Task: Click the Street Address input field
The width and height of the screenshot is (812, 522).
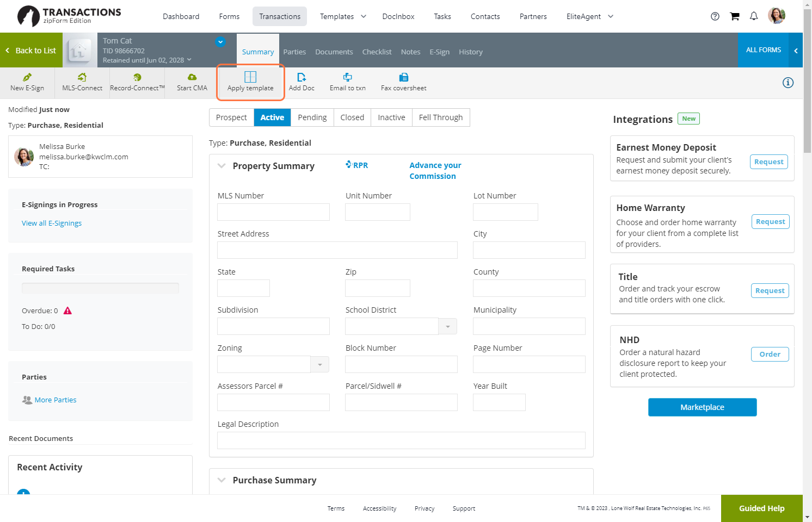Action: (337, 250)
